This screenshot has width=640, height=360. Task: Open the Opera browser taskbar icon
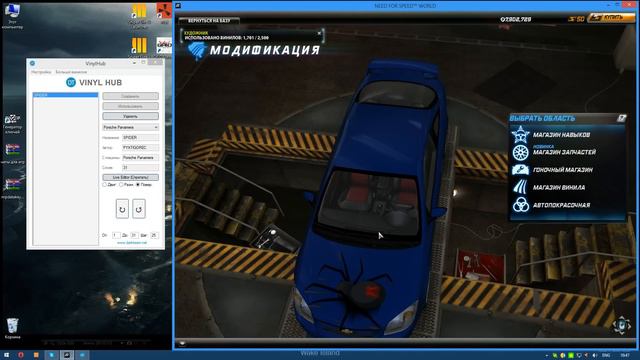(x=21, y=355)
